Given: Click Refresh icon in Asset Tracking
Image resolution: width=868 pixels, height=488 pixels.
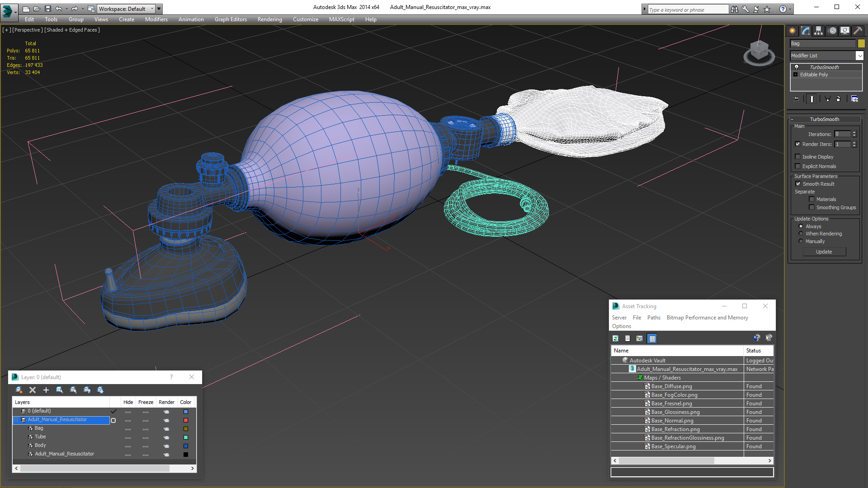Looking at the screenshot, I should click(615, 338).
